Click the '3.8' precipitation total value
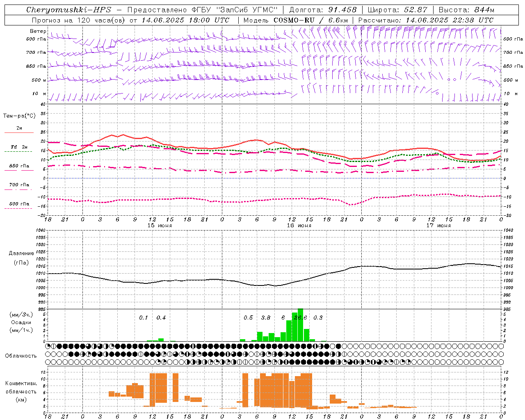Image resolution: width=525 pixels, height=420 pixels. click(x=266, y=318)
